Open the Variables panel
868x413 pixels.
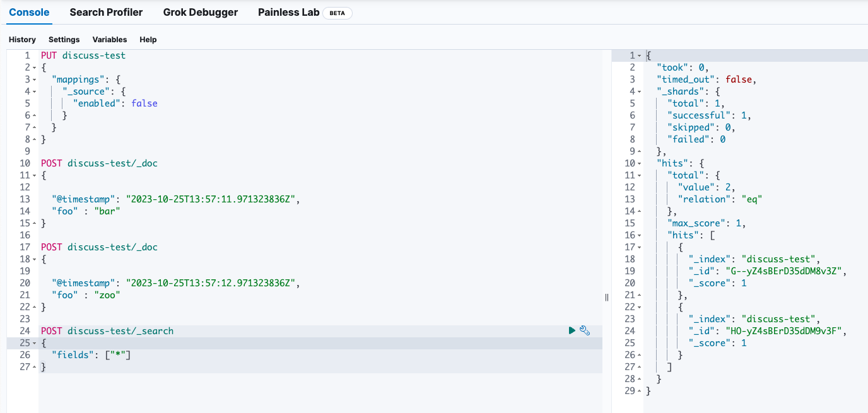[x=110, y=39]
